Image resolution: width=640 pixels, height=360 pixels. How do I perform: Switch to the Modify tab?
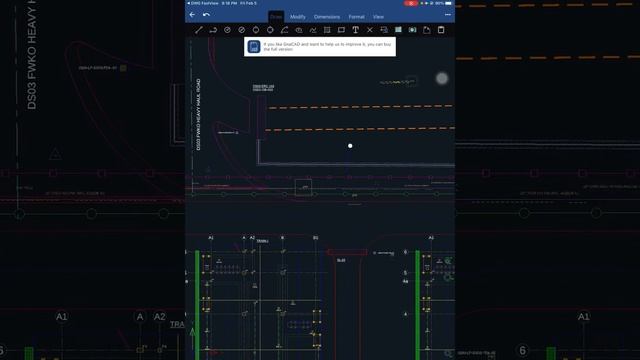tap(298, 17)
